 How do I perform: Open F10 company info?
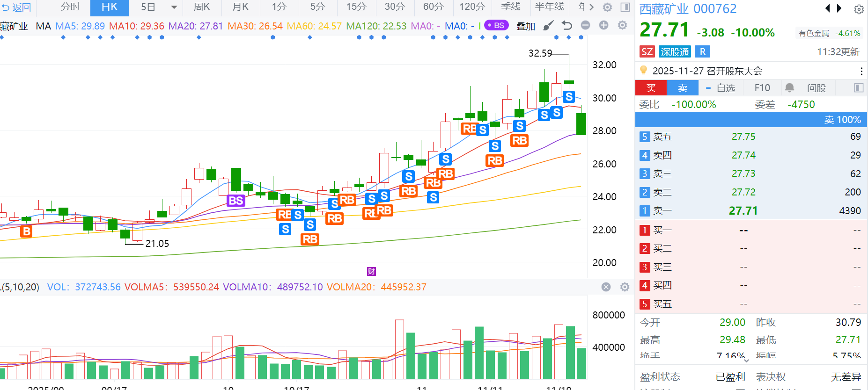coord(762,88)
